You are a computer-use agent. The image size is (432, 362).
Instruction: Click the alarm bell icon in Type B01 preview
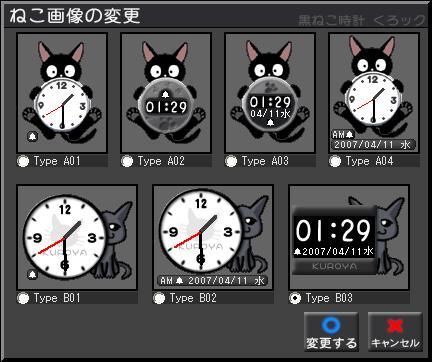pos(32,274)
